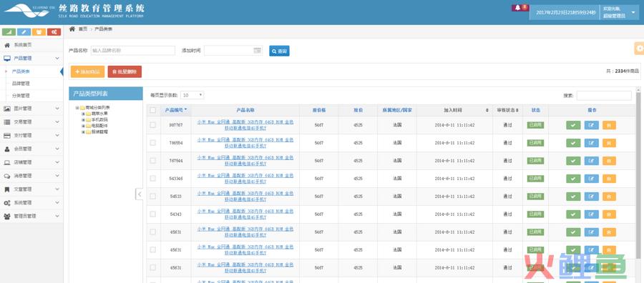
Task: Open the rows-per-page dropdown showing 10
Action: pos(192,95)
